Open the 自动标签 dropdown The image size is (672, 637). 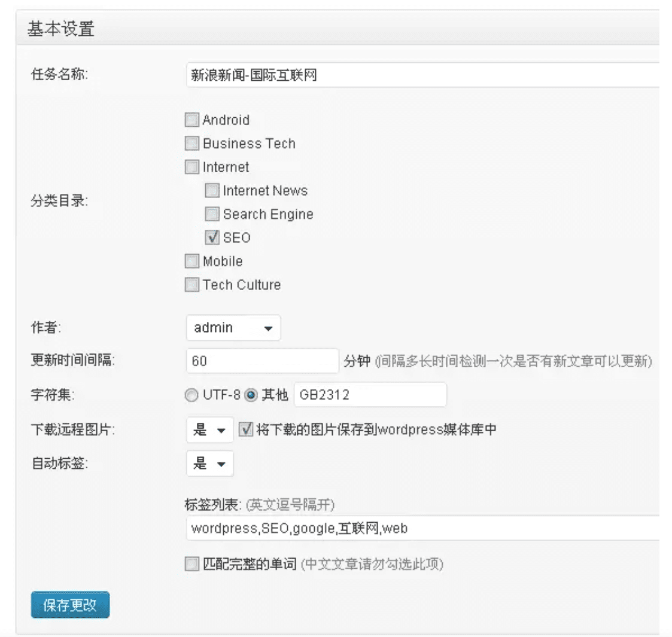pos(209,464)
